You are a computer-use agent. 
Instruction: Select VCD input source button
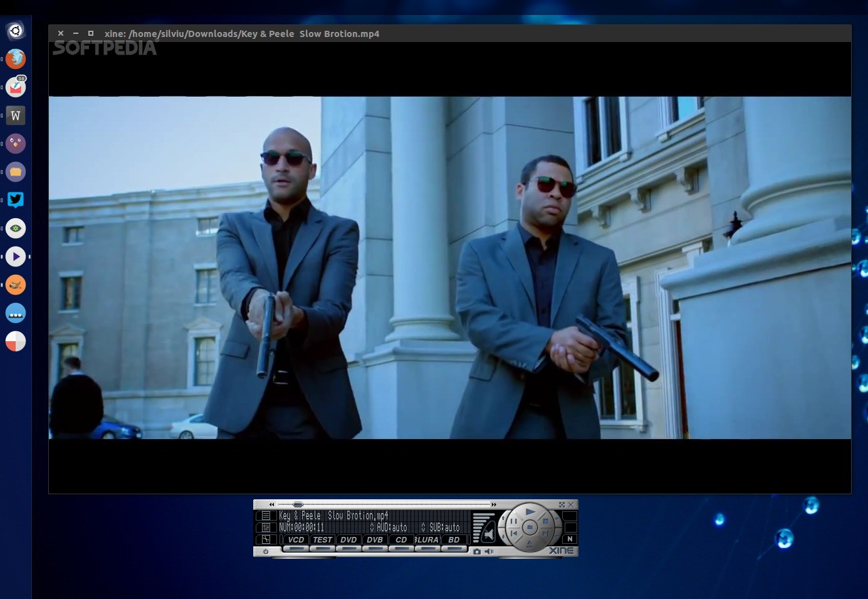click(x=296, y=540)
